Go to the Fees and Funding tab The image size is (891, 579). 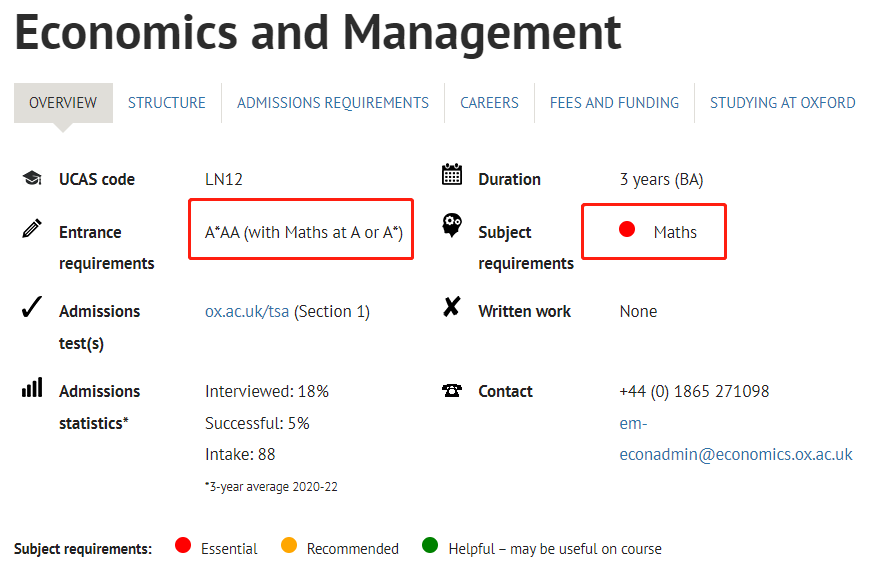(614, 103)
